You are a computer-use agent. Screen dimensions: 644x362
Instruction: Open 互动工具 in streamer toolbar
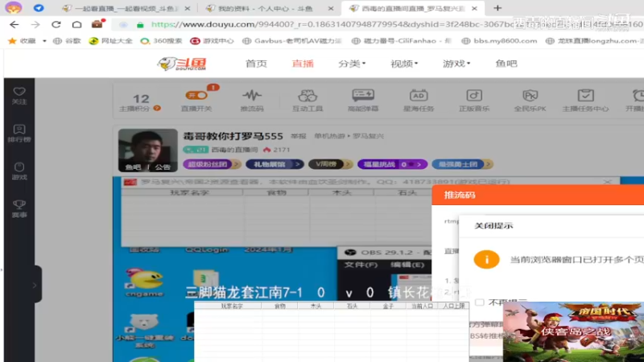[x=308, y=101]
